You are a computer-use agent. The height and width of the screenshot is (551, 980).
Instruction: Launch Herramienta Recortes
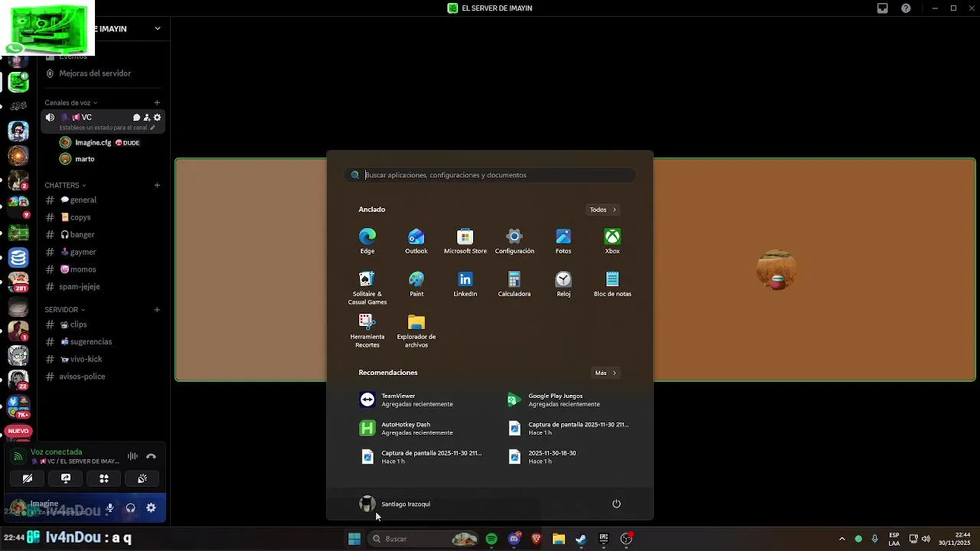pyautogui.click(x=367, y=331)
